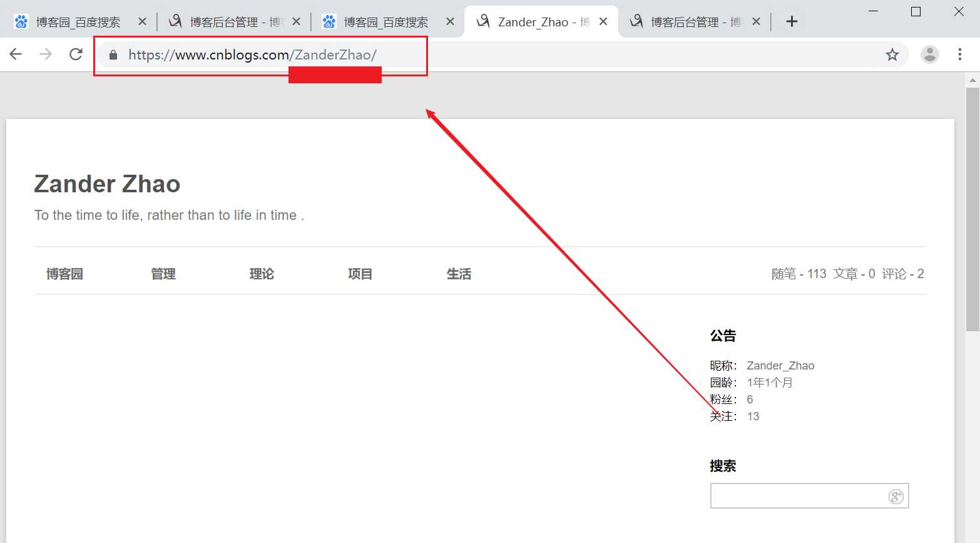Open the 项目 navigation item
The width and height of the screenshot is (980, 543).
[x=360, y=274]
